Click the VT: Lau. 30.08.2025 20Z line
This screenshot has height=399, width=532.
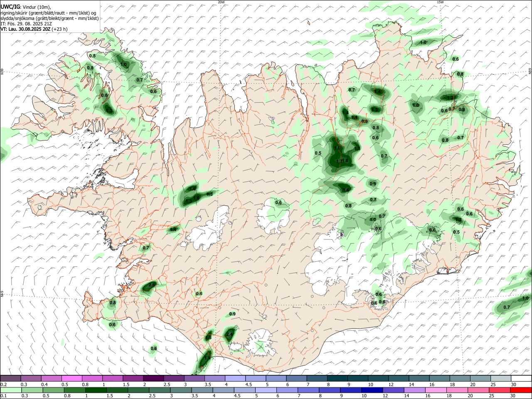pyautogui.click(x=34, y=29)
